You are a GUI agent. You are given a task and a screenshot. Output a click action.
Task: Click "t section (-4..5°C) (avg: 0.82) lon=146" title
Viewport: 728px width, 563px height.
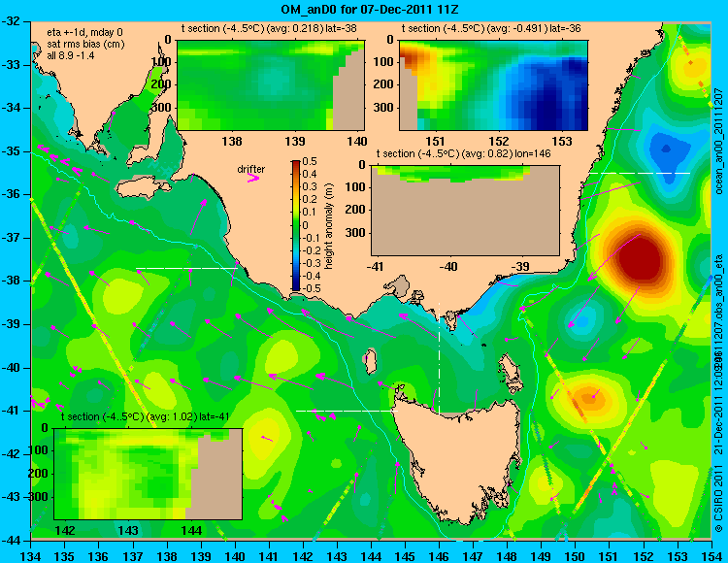point(463,153)
